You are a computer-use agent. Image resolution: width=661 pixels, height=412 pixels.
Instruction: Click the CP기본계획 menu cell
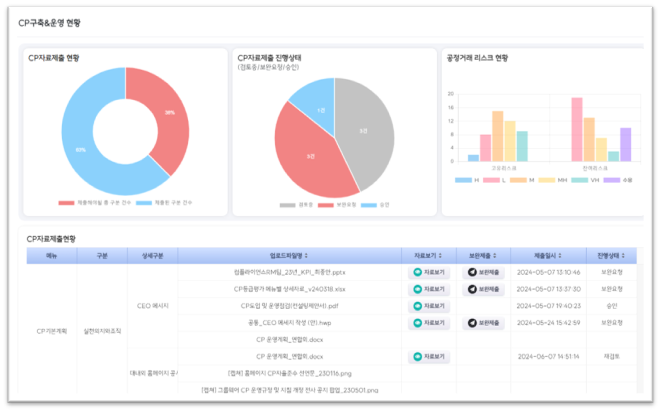point(52,331)
